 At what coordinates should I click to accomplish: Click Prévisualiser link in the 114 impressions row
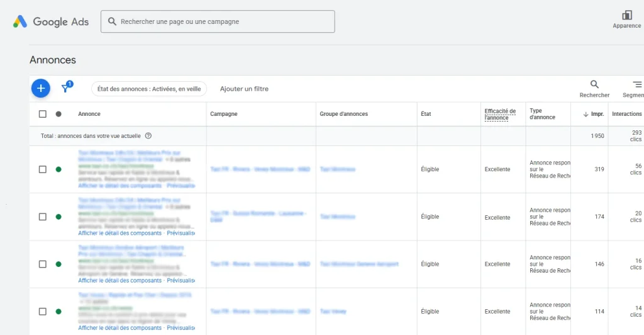[180, 327]
